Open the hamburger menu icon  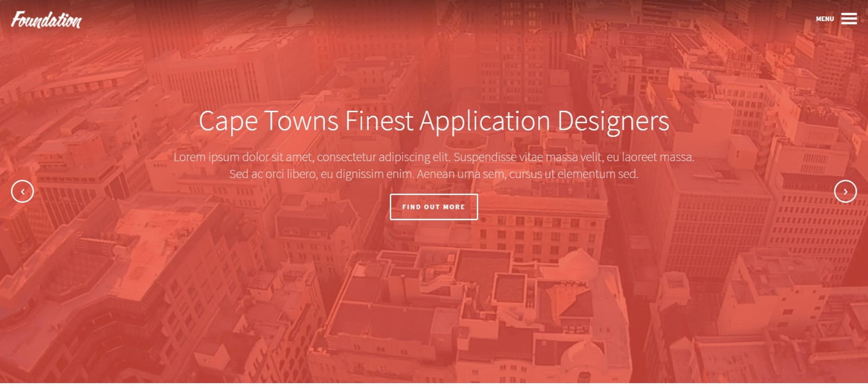click(x=849, y=19)
